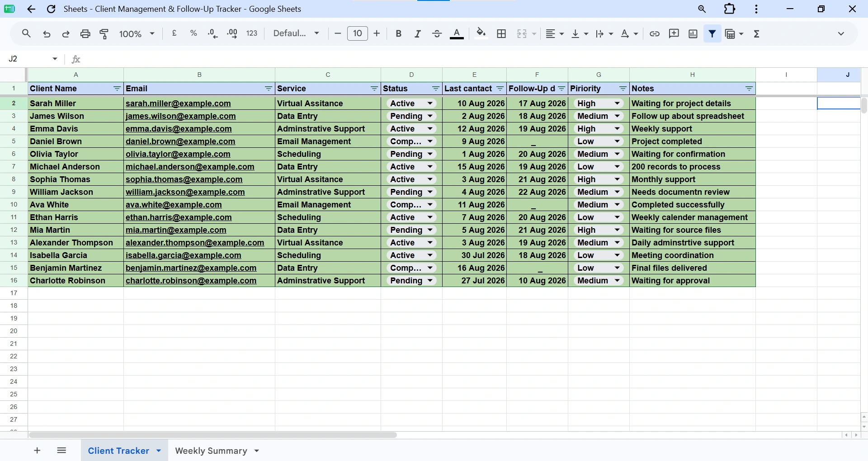Open the zoom 100% dropdown

(137, 33)
